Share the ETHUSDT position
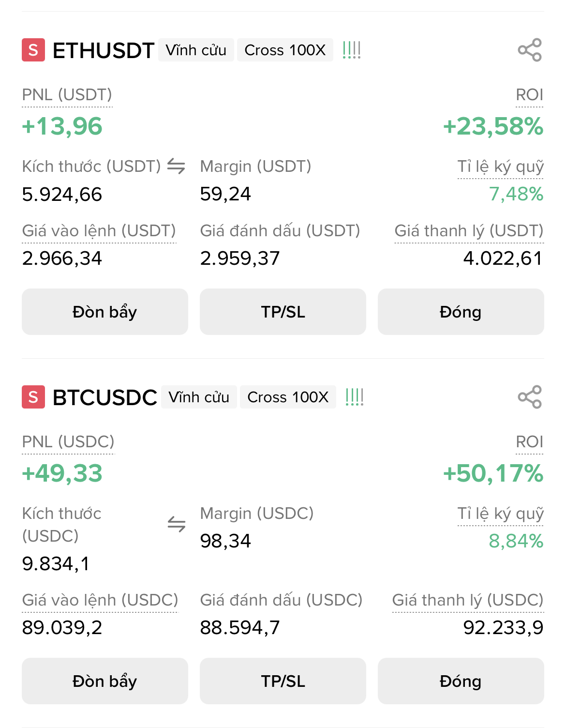Image resolution: width=566 pixels, height=728 pixels. [530, 50]
